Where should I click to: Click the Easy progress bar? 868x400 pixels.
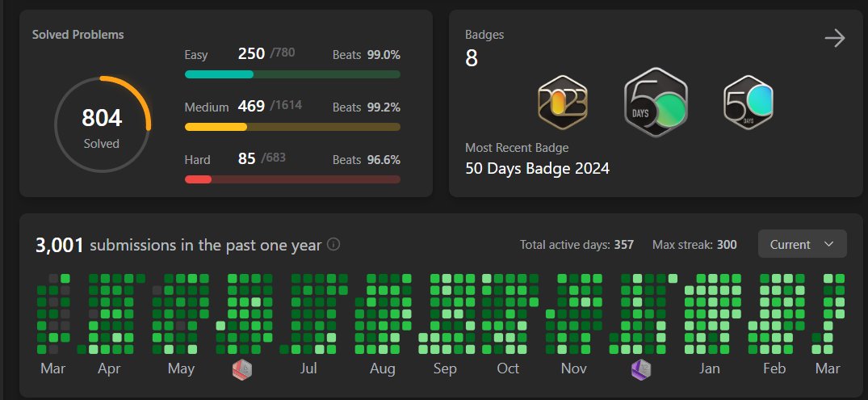[x=292, y=74]
